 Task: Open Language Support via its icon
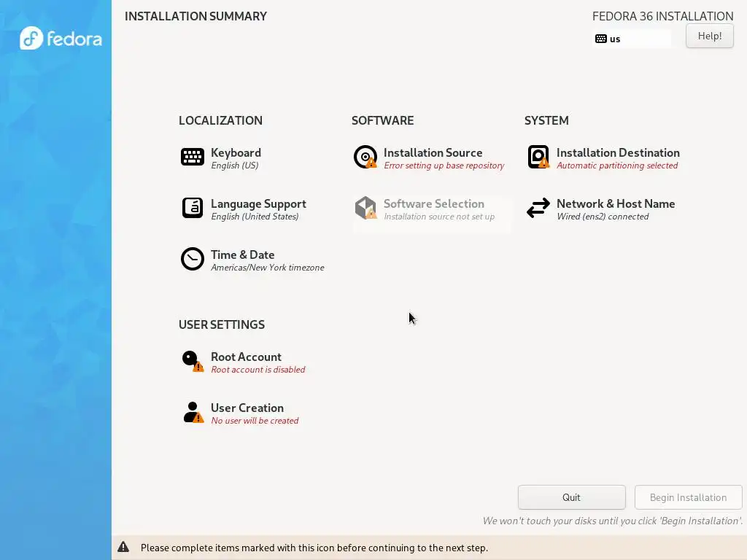[193, 208]
